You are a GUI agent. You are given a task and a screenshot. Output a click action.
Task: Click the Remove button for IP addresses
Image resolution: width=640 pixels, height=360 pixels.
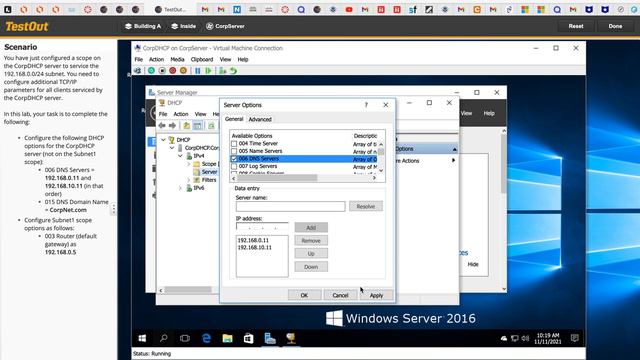click(311, 240)
